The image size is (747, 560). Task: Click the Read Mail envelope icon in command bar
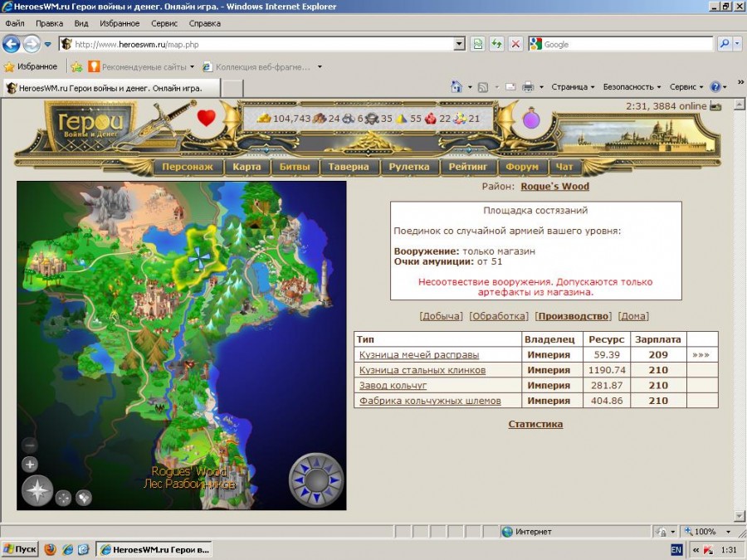510,86
